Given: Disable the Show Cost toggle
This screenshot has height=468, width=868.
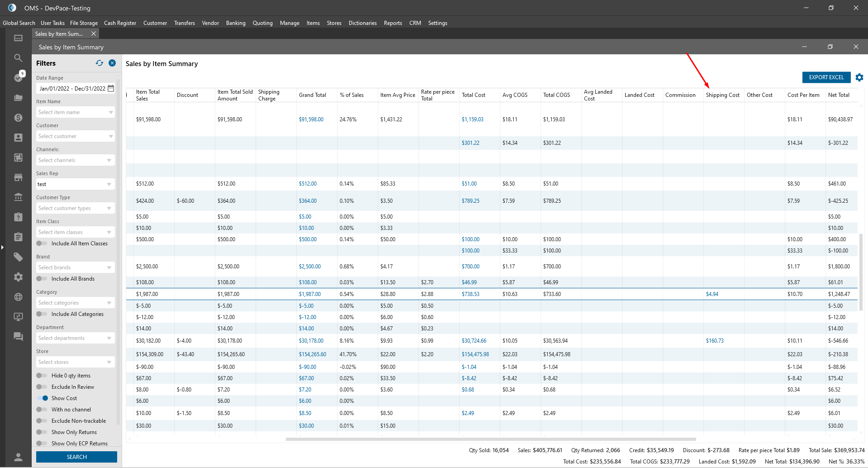Looking at the screenshot, I should coord(43,398).
